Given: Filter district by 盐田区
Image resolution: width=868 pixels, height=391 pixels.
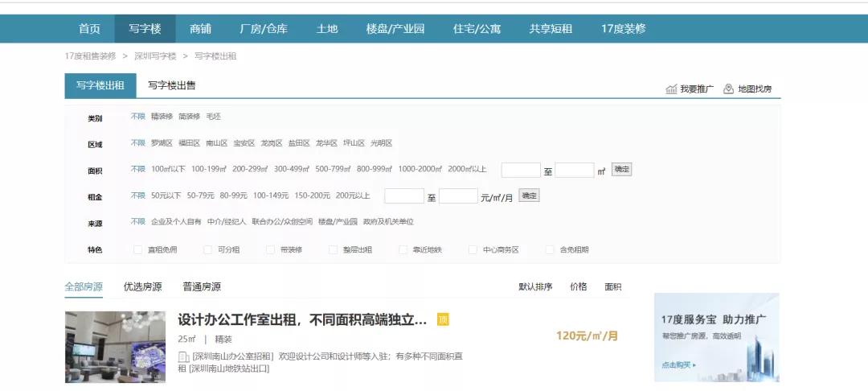Looking at the screenshot, I should click(300, 143).
